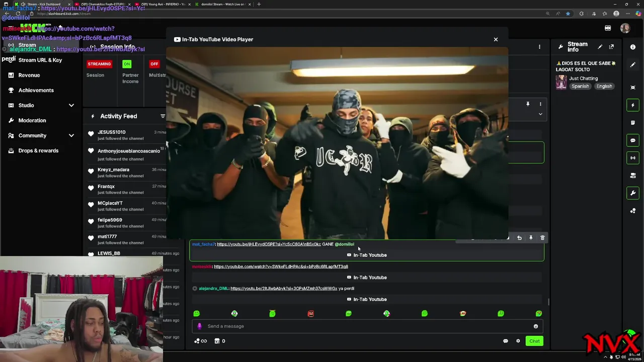Open three-dot menu beside Stream info panel
The height and width of the screenshot is (362, 644).
[x=539, y=47]
